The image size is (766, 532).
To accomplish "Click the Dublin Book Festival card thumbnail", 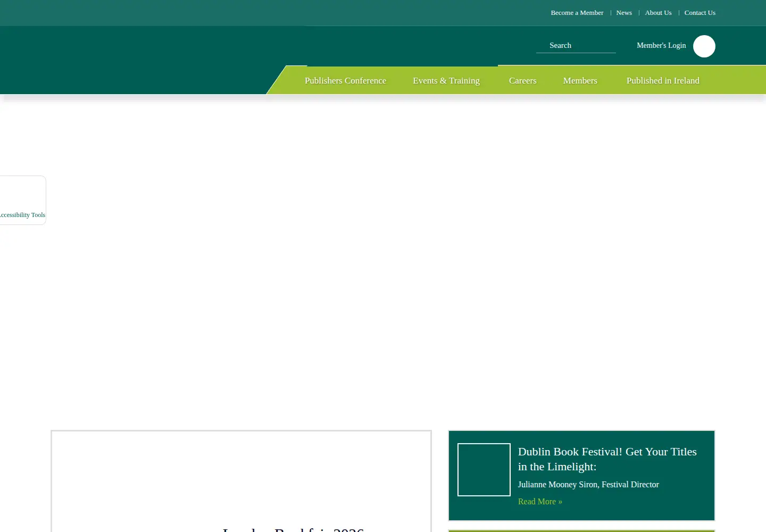I will tap(484, 470).
